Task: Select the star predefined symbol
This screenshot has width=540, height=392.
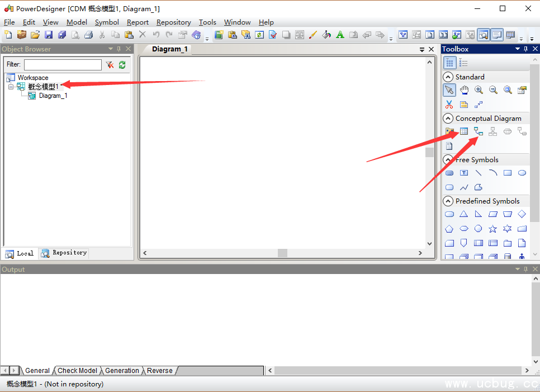Action: [493, 229]
